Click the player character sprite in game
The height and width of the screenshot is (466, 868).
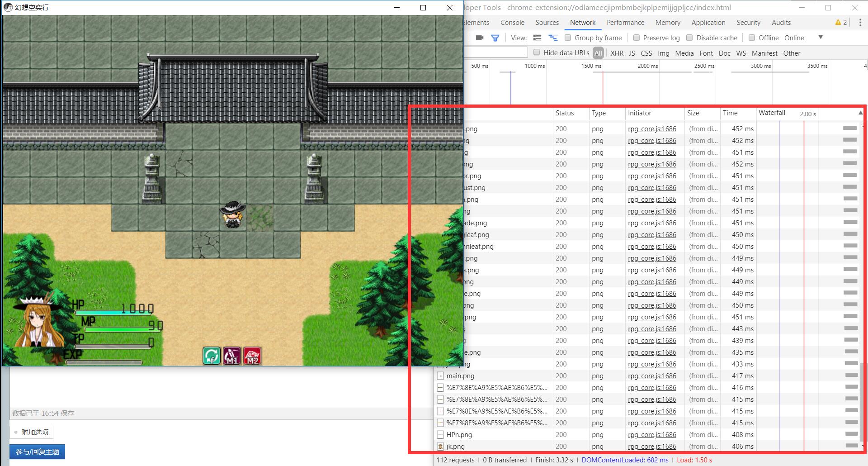(232, 214)
